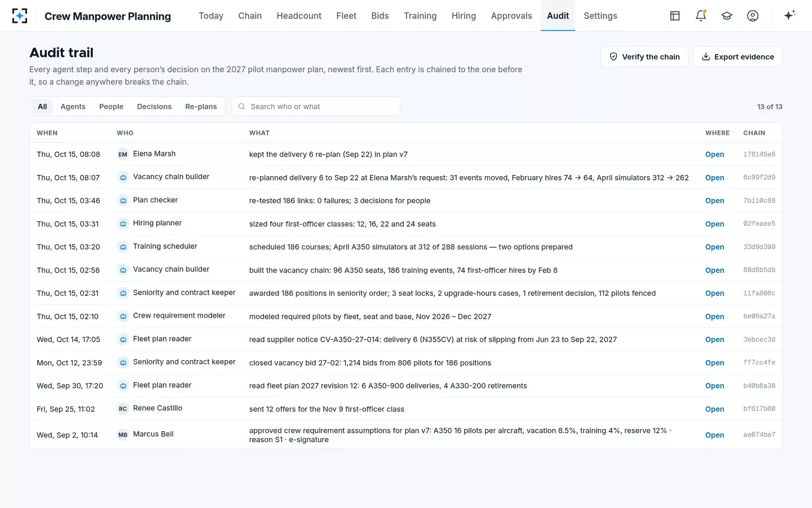Open the closed vacancy bid 27-02 entry
The height and width of the screenshot is (508, 812).
(x=714, y=362)
